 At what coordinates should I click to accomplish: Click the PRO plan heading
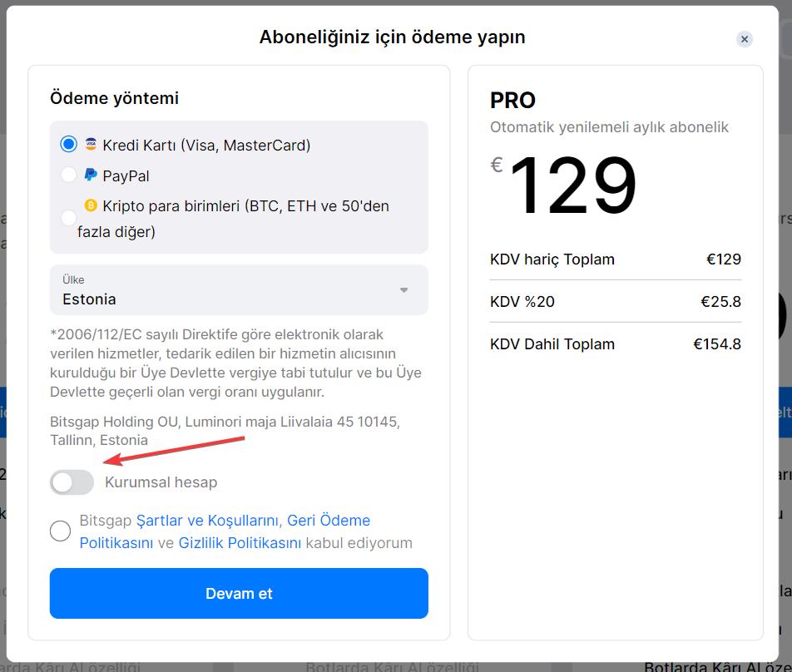tap(512, 101)
